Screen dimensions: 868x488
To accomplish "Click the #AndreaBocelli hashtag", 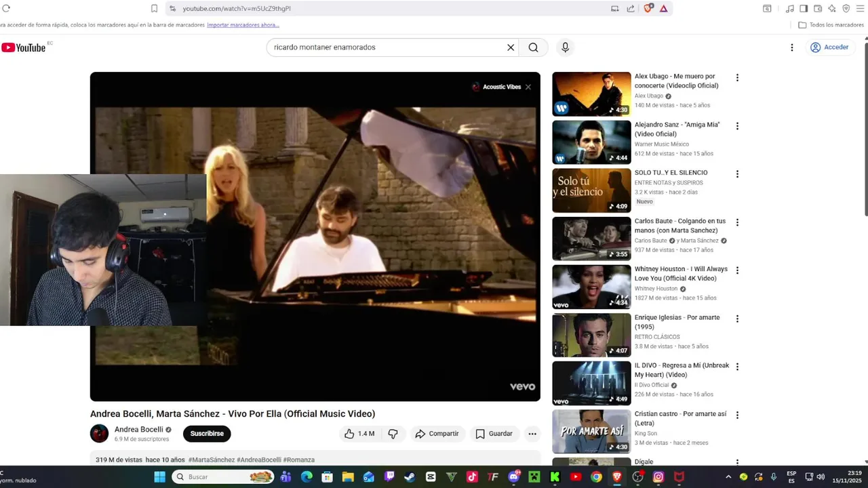I will point(259,460).
